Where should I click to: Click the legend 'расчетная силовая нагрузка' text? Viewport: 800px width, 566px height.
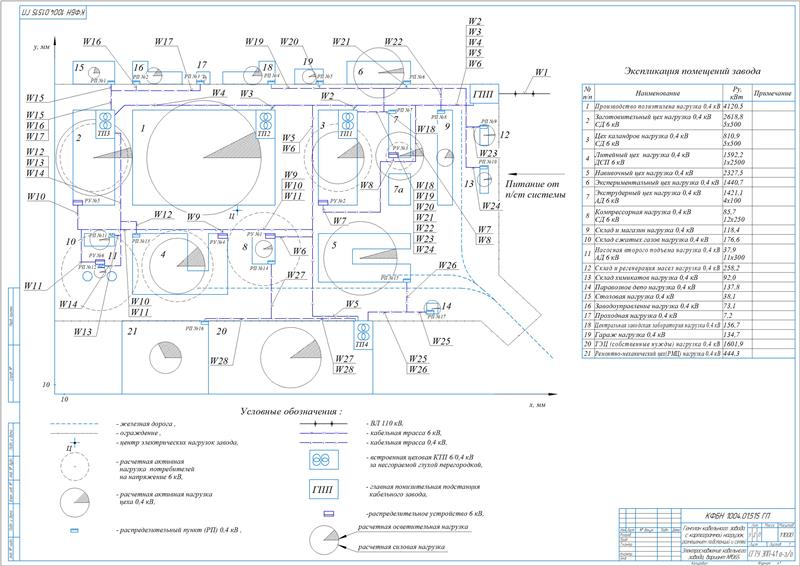(x=401, y=547)
